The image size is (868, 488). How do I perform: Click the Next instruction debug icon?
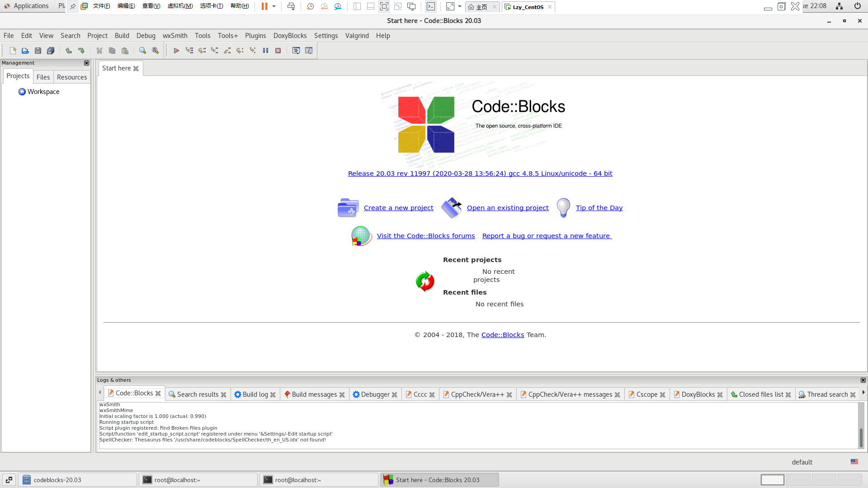(240, 51)
